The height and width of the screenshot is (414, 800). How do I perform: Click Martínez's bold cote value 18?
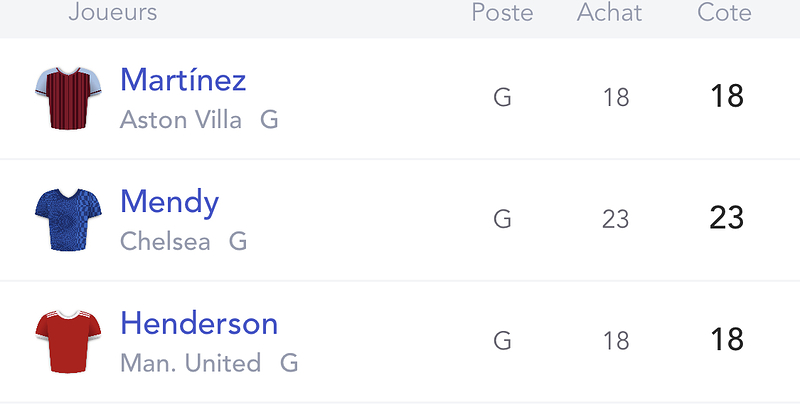[727, 96]
